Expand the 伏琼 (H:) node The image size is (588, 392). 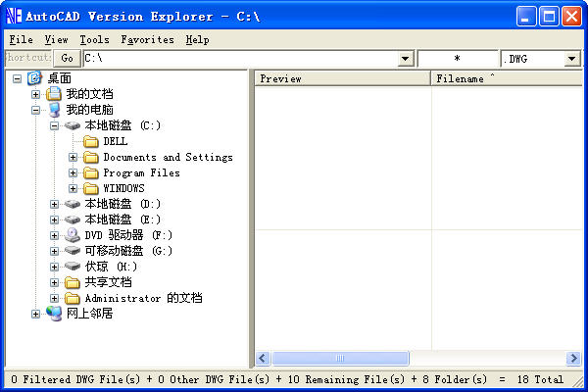pyautogui.click(x=54, y=267)
